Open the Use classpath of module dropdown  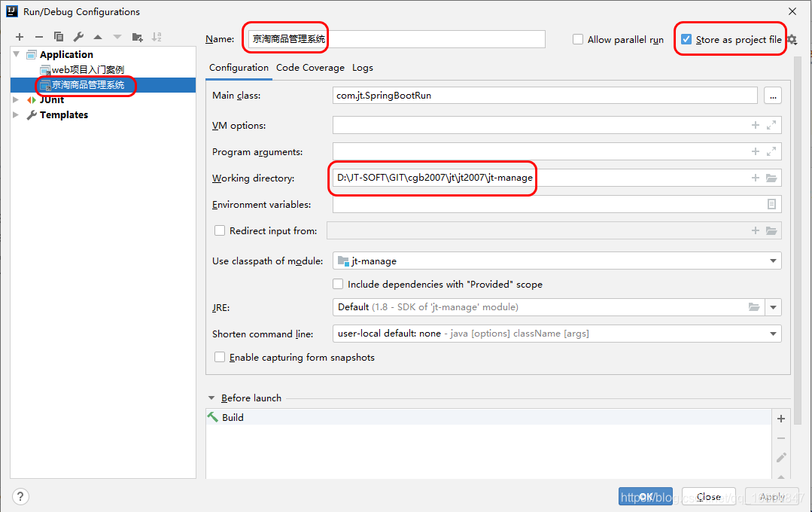[773, 261]
